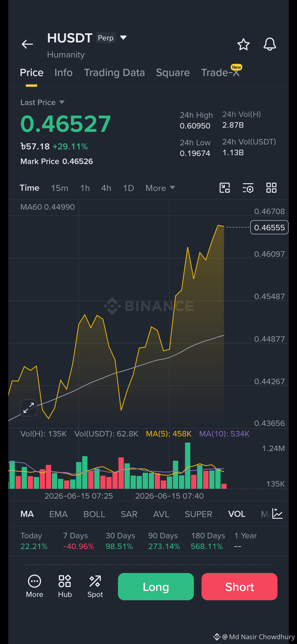Select the Today 22.21% performance
The image size is (297, 644).
tap(34, 541)
